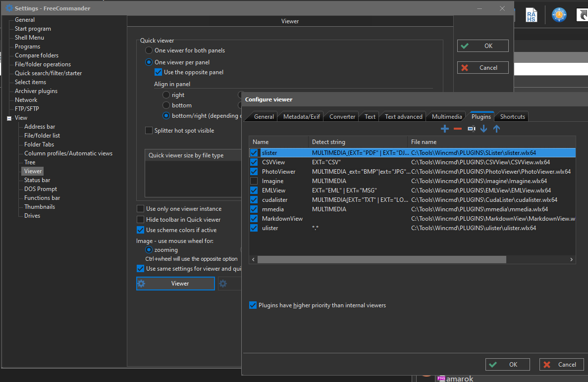Click the PNG file icon beside amarok
Screen dimensions: 588x382
pos(441,378)
